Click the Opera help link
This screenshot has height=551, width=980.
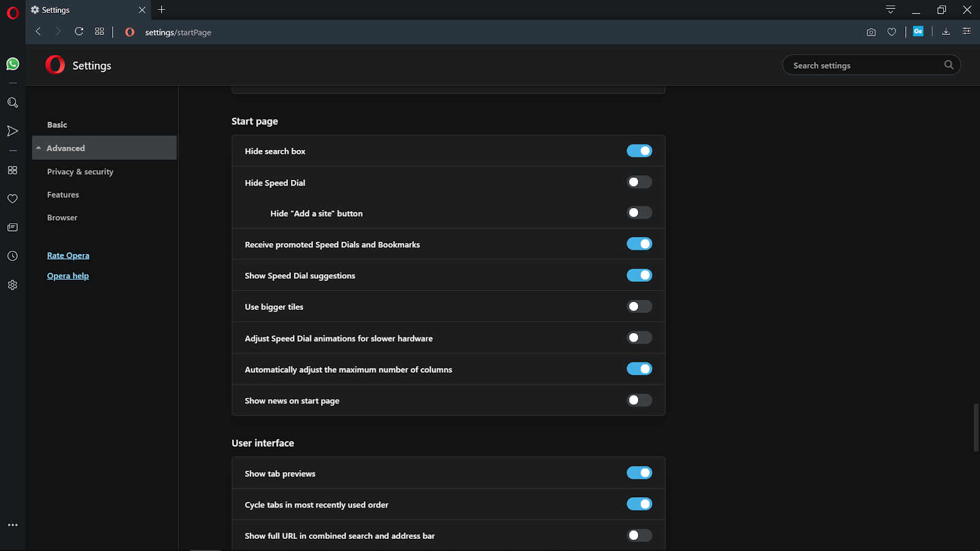(68, 275)
